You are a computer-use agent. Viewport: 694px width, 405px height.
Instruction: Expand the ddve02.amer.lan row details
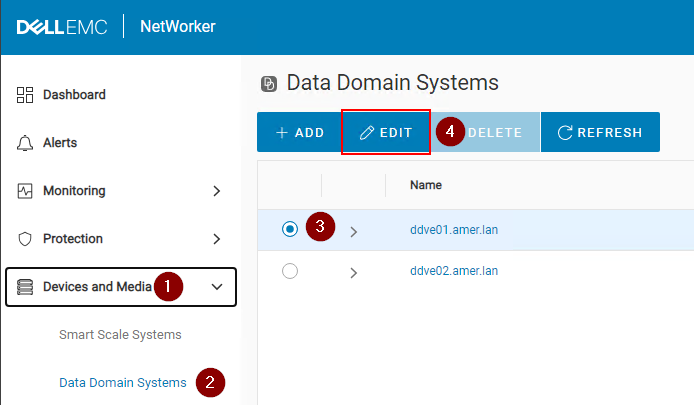[353, 273]
